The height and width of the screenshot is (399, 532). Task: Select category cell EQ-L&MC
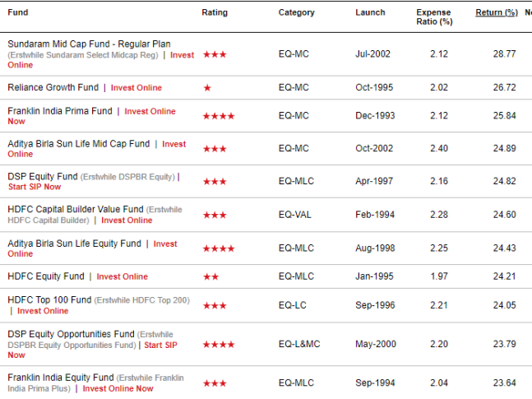click(299, 344)
